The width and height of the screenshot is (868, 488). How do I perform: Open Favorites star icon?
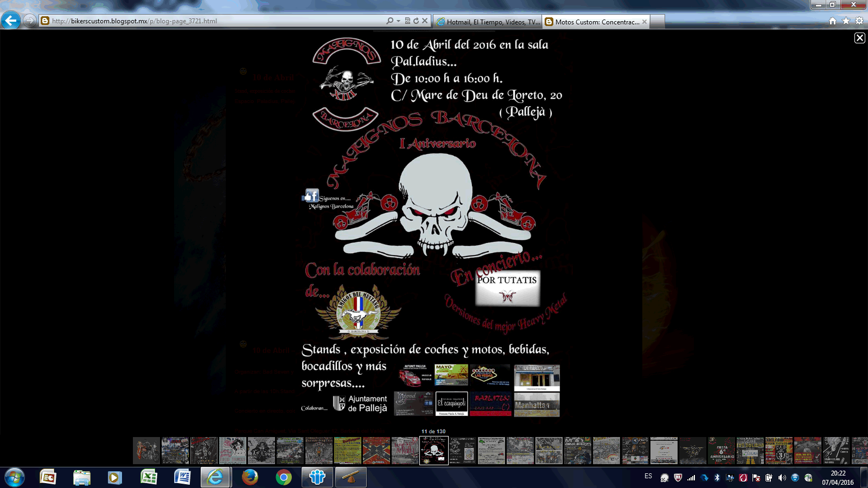[846, 21]
